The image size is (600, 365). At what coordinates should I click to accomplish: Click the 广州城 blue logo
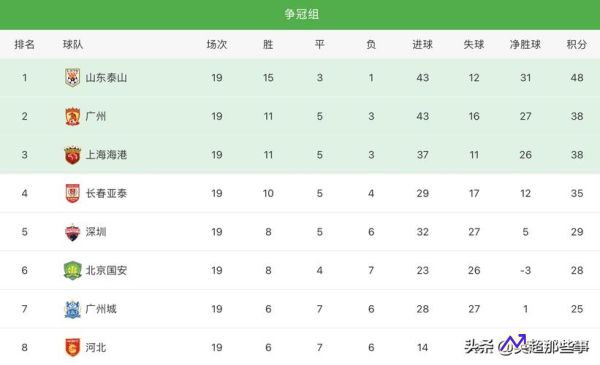tap(72, 309)
